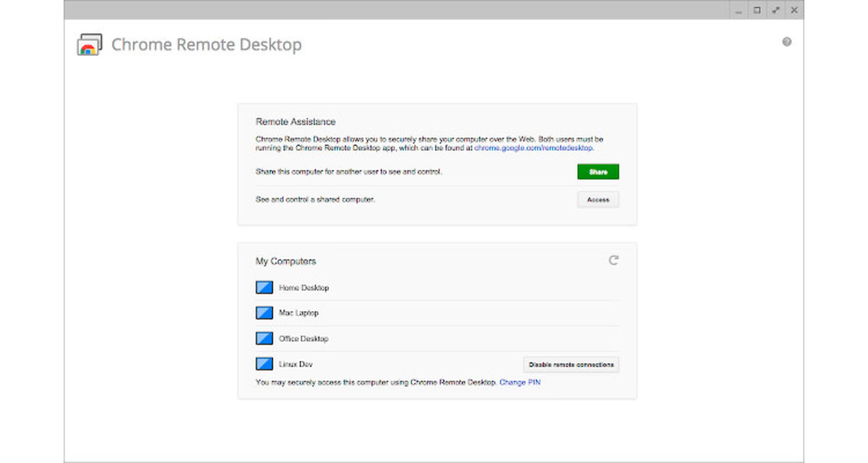Disable remote connections for Linux Dev
868x463 pixels.
tap(571, 364)
